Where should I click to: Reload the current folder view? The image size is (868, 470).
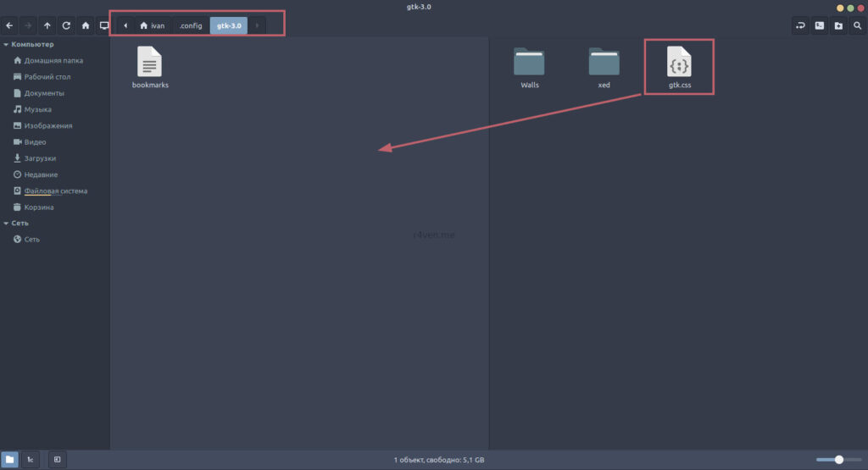click(66, 25)
